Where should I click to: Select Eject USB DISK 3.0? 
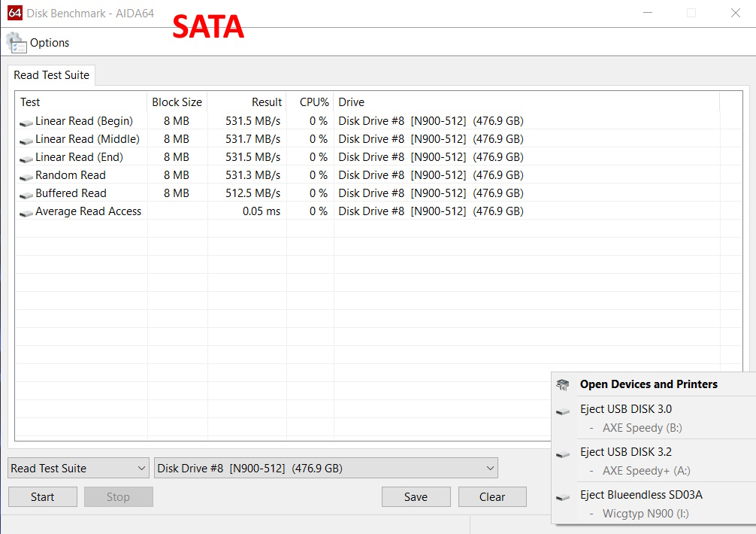(x=626, y=409)
